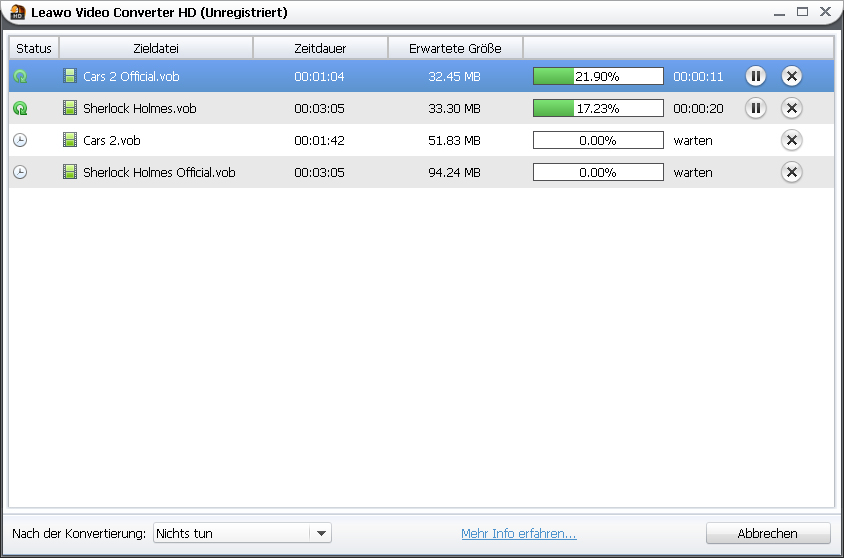Click the expected size 51.83 MB
844x558 pixels.
coord(454,140)
